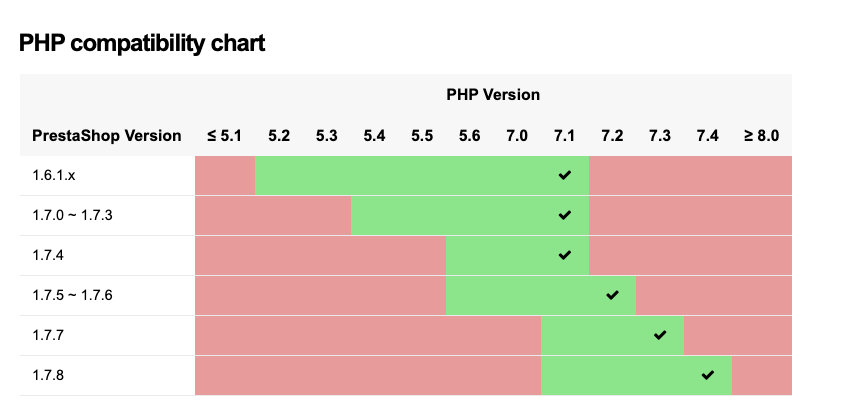Screen dimensions: 867x412
Task: Click the PrestaShop Version column header
Action: point(107,135)
